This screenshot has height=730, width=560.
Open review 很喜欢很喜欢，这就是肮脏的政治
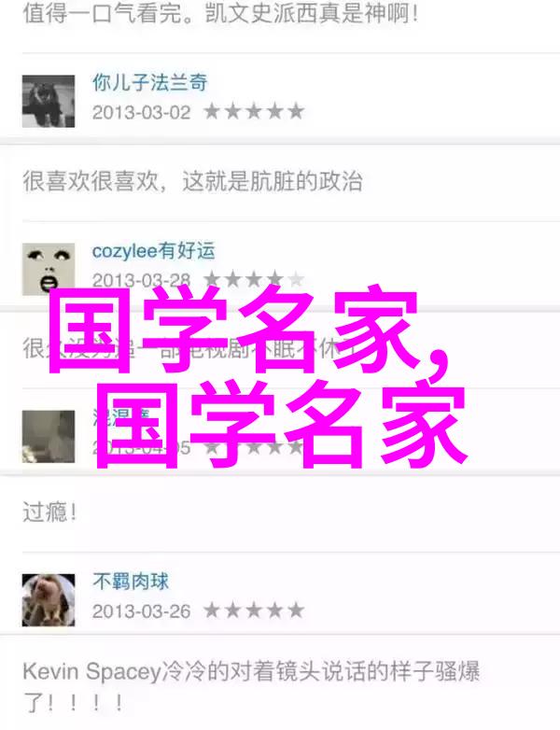(x=192, y=181)
